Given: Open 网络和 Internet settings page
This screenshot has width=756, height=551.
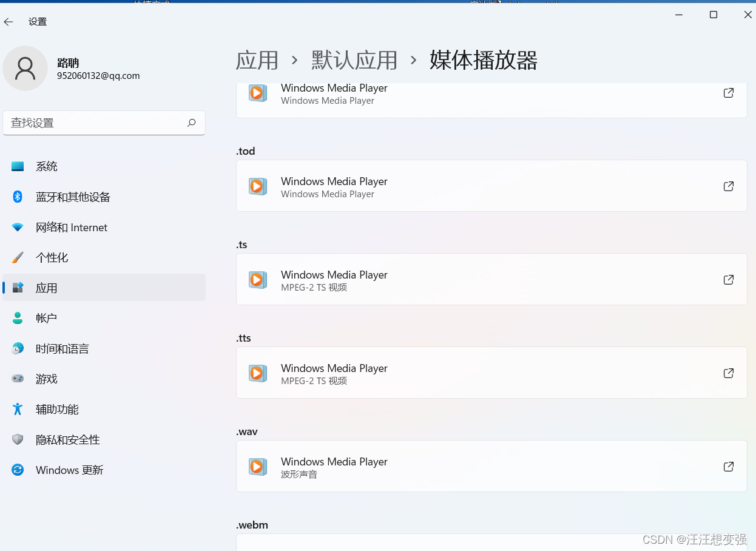Looking at the screenshot, I should coord(104,228).
